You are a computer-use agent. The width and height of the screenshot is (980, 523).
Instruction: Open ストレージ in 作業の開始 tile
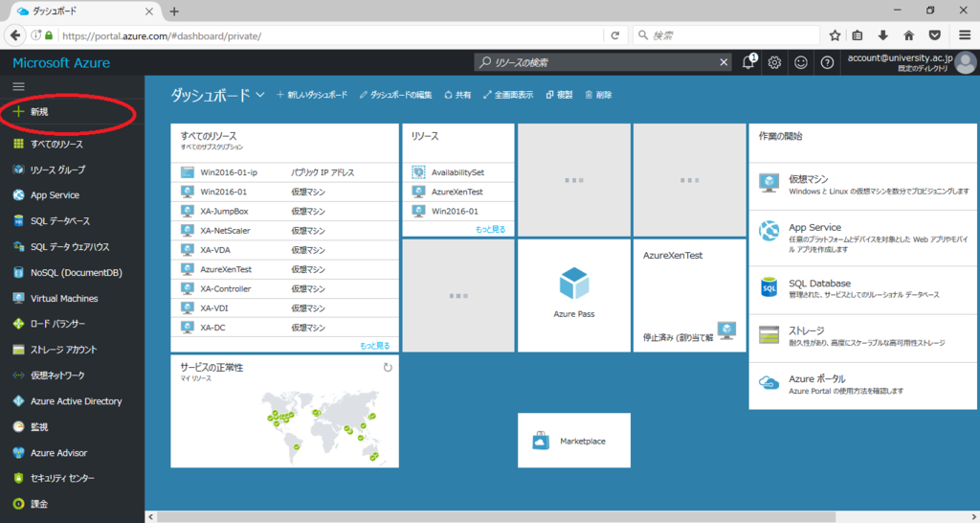click(862, 336)
